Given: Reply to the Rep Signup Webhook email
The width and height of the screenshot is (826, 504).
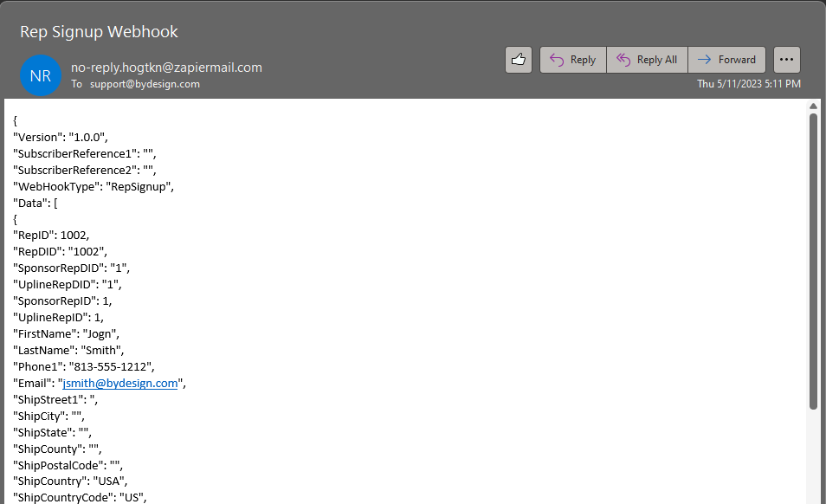Looking at the screenshot, I should pyautogui.click(x=572, y=60).
